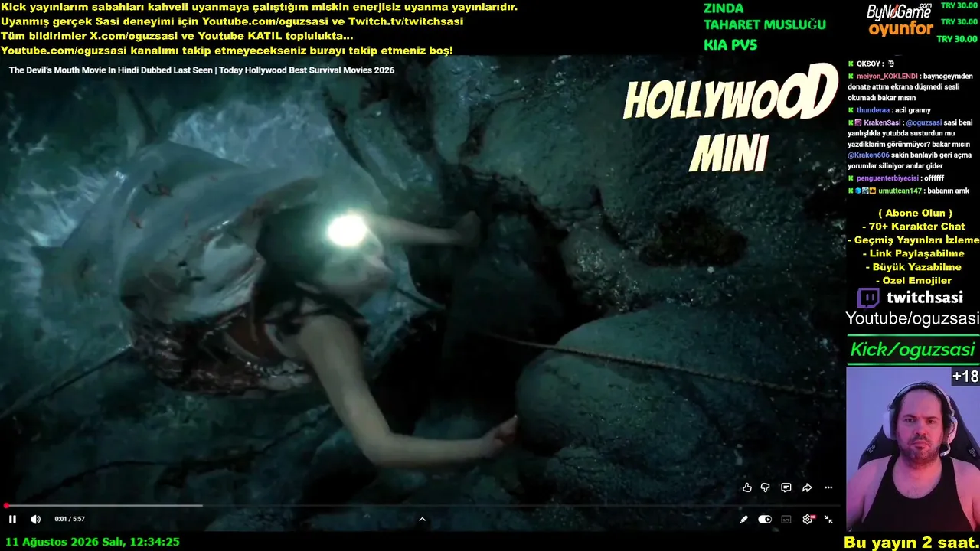Screen dimensions: 980x551
Task: Click chat username thunderaa
Action: [x=874, y=111]
